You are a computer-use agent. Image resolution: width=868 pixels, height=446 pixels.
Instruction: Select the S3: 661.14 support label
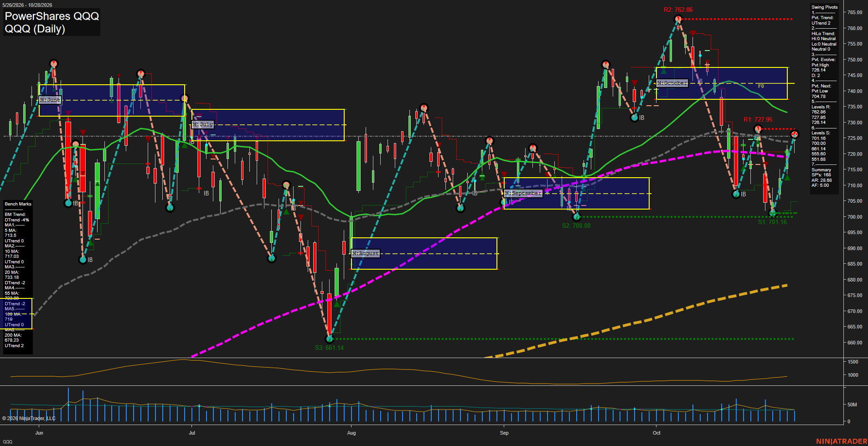coord(329,348)
